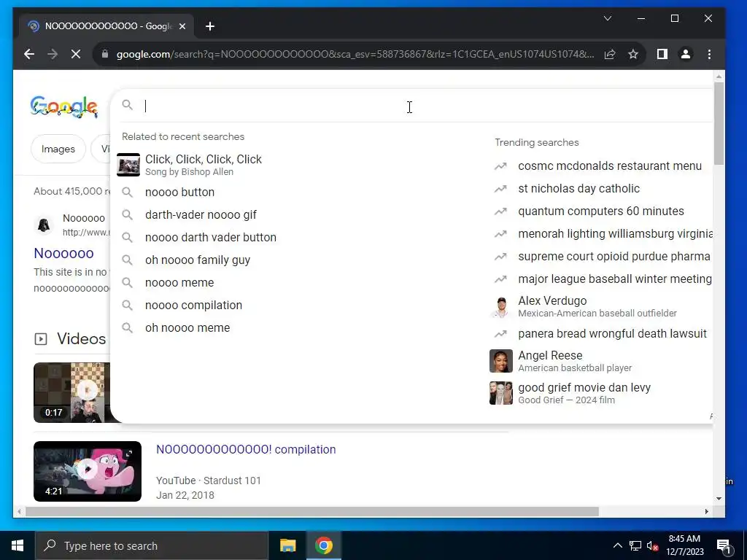Click the Google doodle logo
This screenshot has width=747, height=560.
click(x=64, y=106)
